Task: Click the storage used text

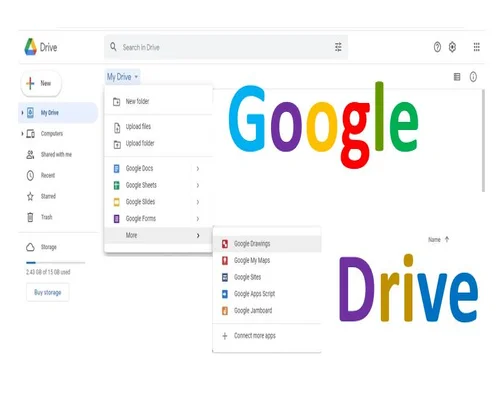Action: (x=48, y=272)
